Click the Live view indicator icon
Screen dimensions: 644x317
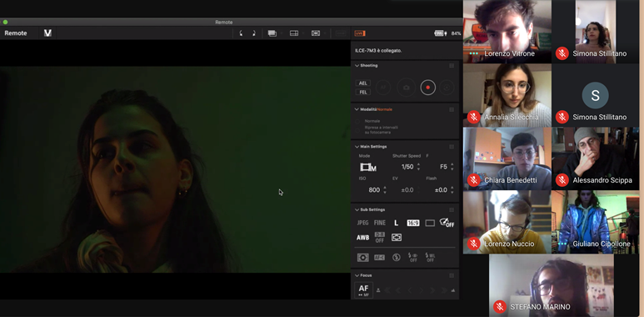[360, 33]
